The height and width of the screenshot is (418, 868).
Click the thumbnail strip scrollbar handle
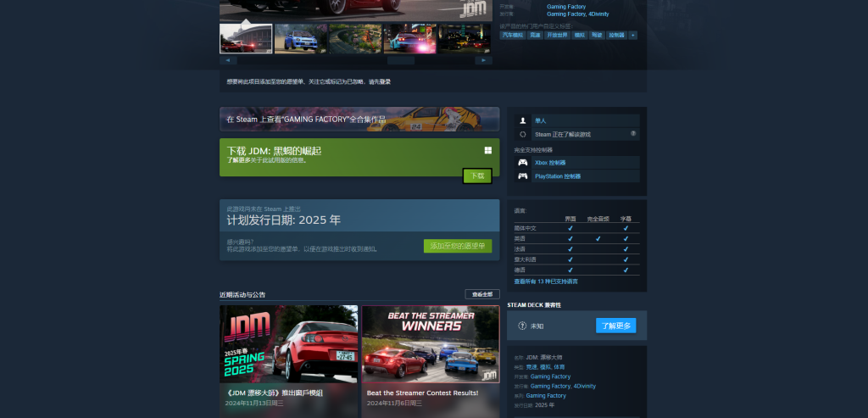[x=401, y=60]
